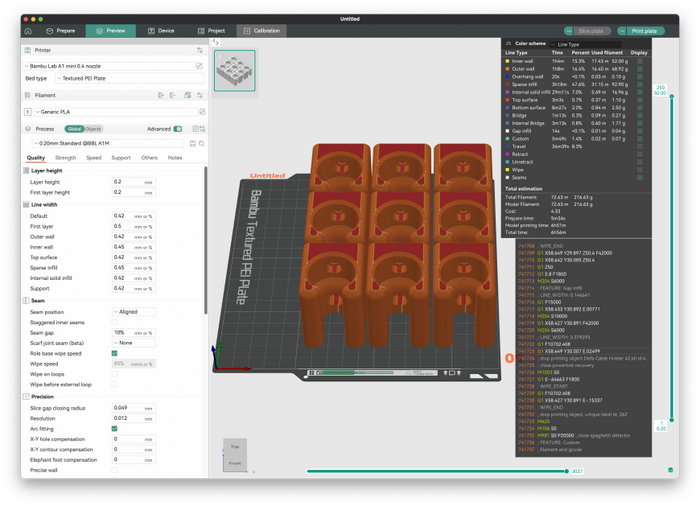
Task: Click the compare presets icon next to Advanced
Action: click(x=201, y=129)
